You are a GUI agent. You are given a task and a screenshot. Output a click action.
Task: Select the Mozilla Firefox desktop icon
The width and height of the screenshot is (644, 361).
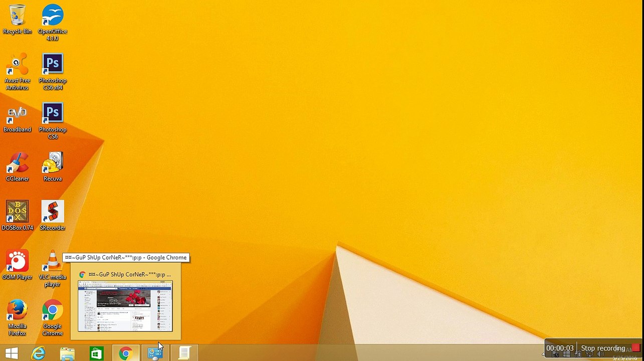click(x=17, y=318)
